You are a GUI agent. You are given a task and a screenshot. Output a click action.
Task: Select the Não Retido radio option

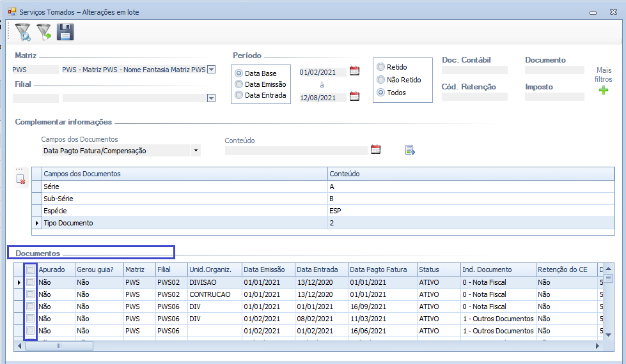(381, 80)
